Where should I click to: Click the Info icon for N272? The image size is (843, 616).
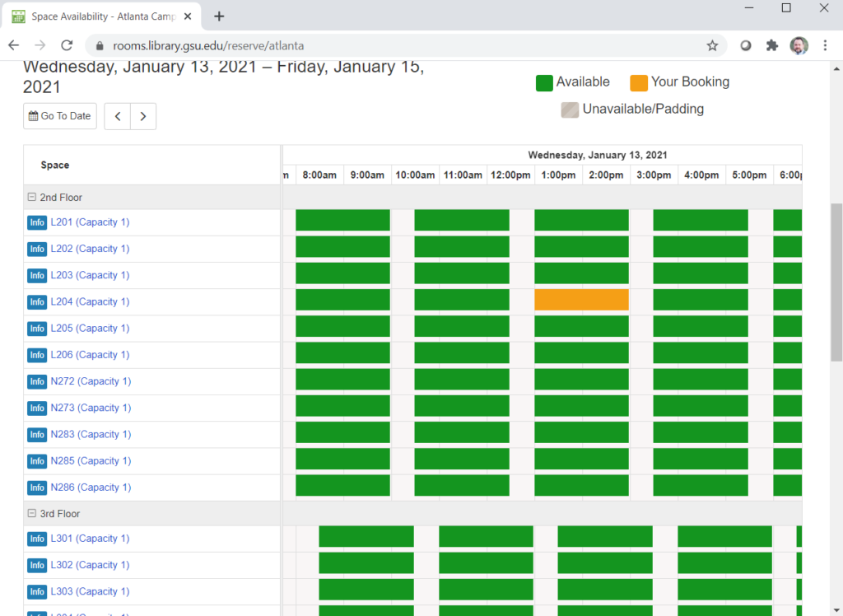37,381
